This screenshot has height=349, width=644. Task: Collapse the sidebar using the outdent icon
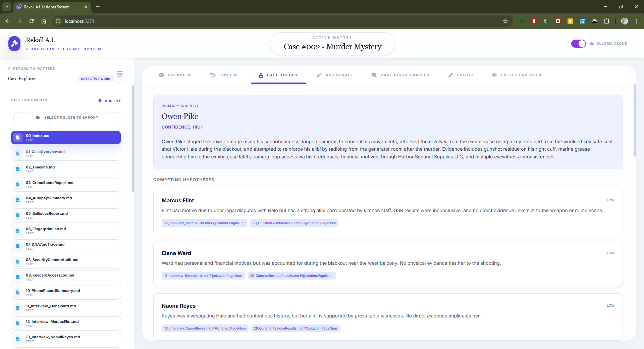point(120,74)
